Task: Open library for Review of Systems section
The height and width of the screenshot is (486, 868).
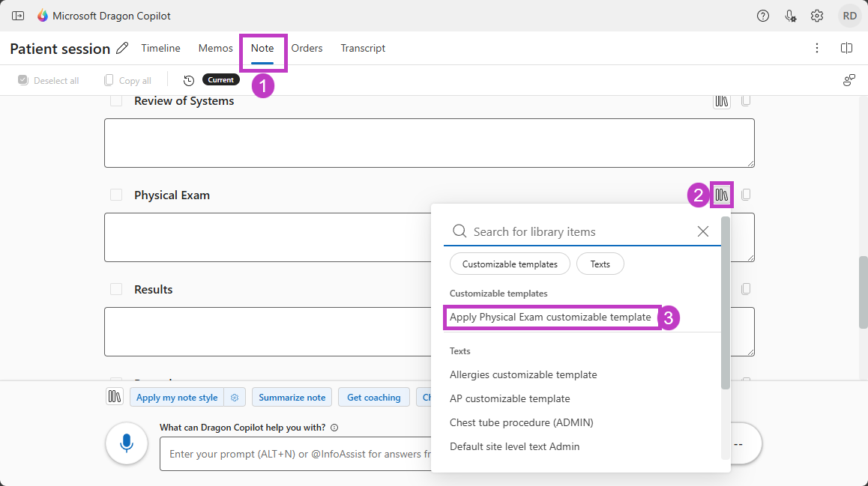Action: point(721,101)
